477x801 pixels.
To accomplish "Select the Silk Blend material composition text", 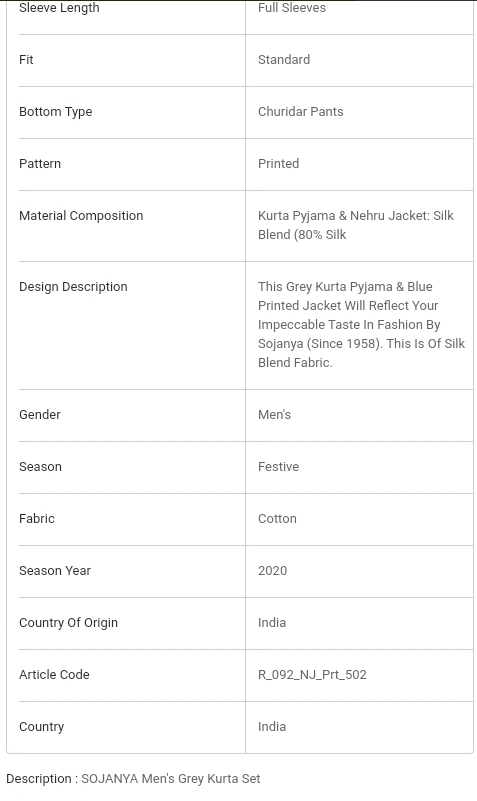I will [355, 225].
